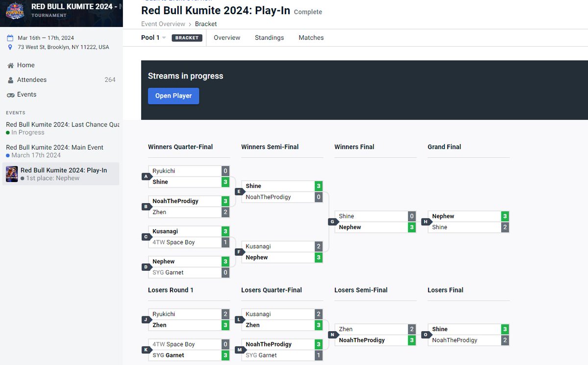Click the Play-In event thumbnail image
This screenshot has height=365, width=588.
click(12, 174)
